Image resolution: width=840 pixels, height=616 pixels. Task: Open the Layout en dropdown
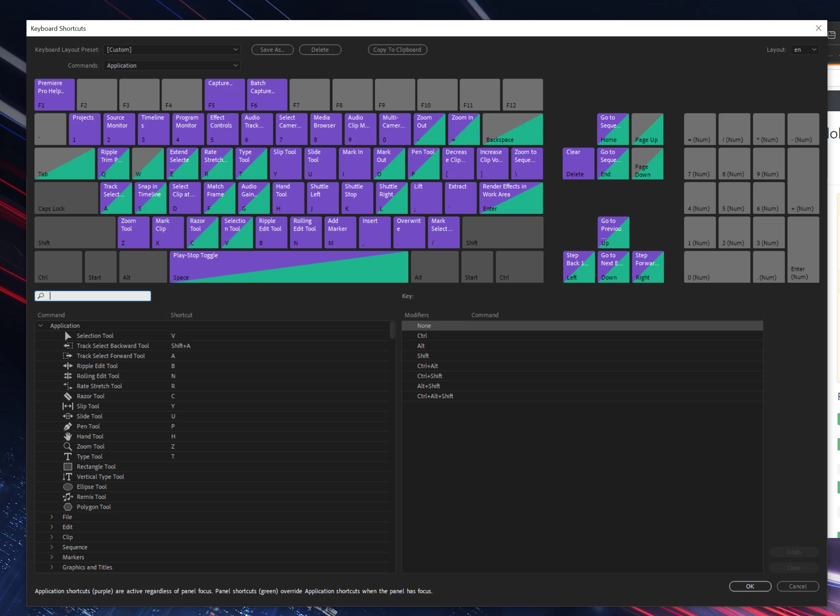tap(804, 49)
